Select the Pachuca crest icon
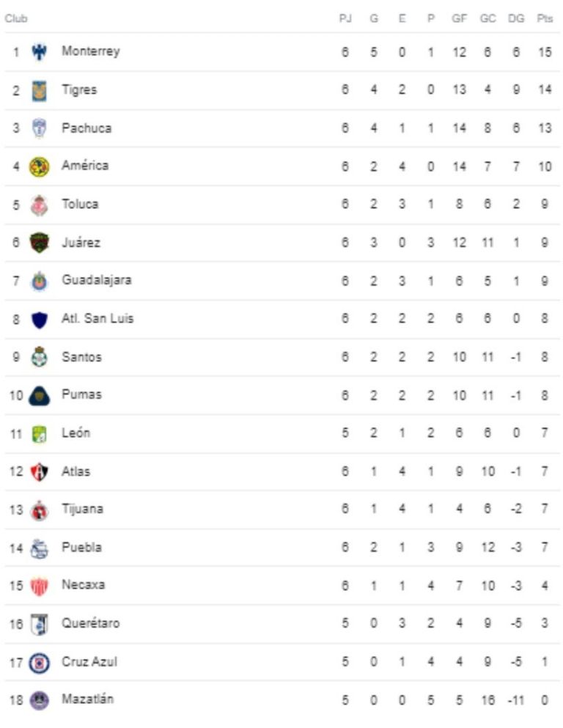 click(x=39, y=128)
